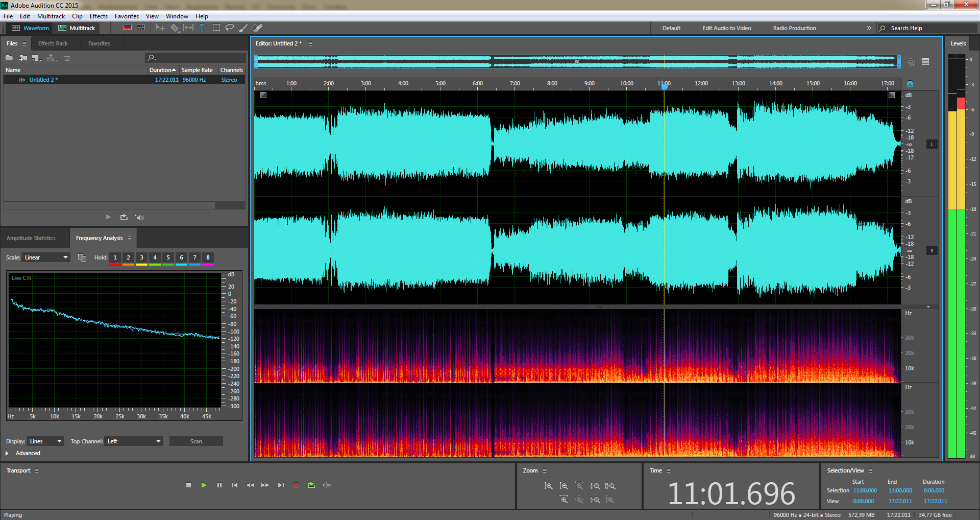980x520 pixels.
Task: Click the Open File folder icon
Action: click(9, 58)
